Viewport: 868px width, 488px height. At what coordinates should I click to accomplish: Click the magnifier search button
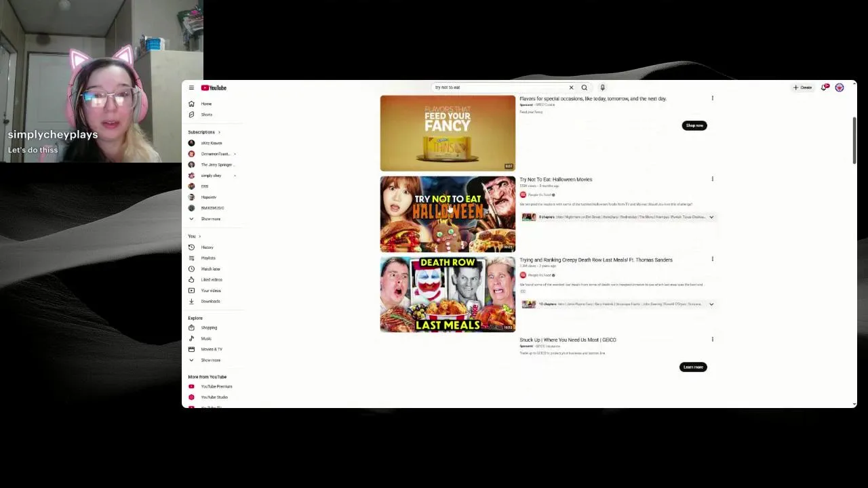(584, 87)
